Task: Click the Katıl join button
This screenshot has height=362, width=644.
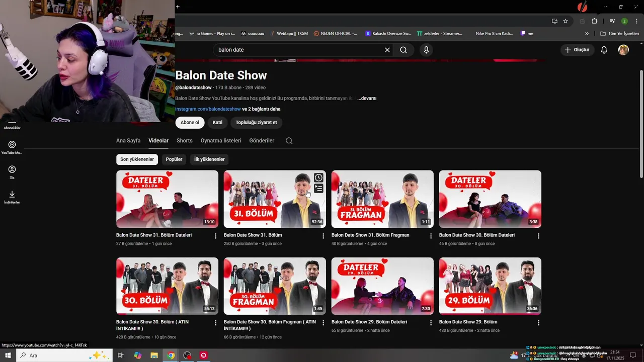Action: pyautogui.click(x=217, y=122)
